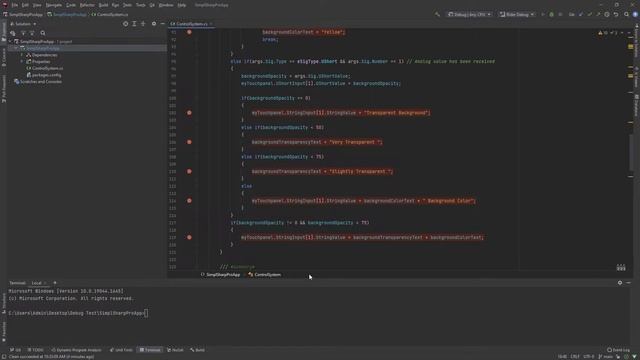Open the File menu

[x=15, y=5]
